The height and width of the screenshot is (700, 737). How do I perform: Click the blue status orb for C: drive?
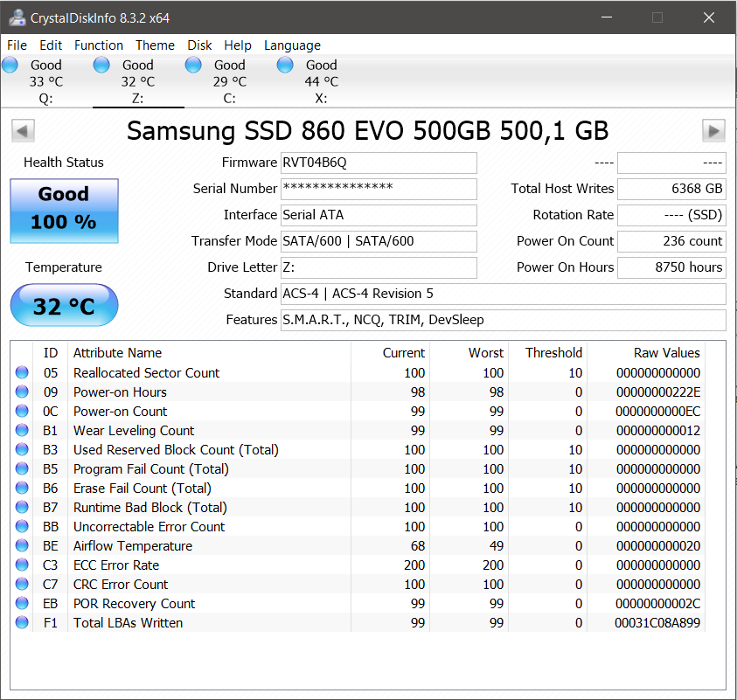(x=193, y=65)
